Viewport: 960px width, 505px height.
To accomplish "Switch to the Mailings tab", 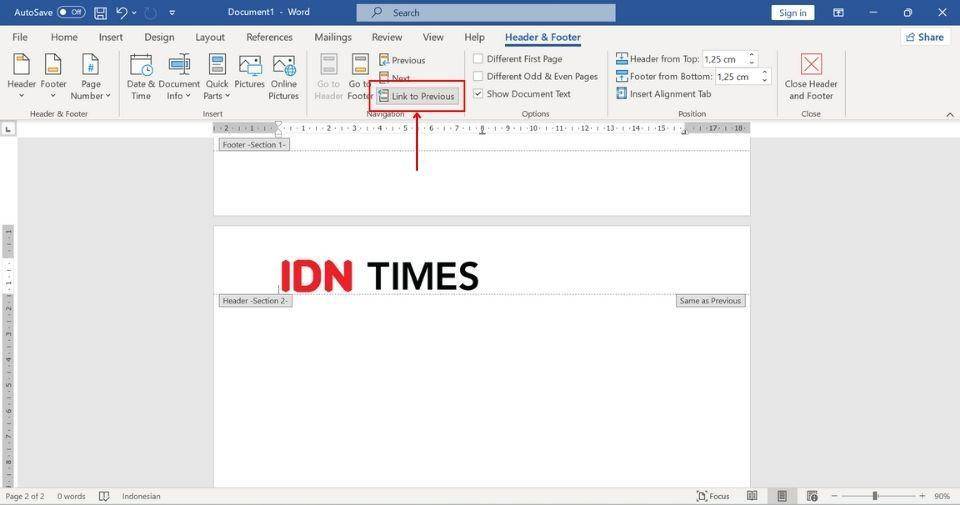I will pyautogui.click(x=333, y=37).
